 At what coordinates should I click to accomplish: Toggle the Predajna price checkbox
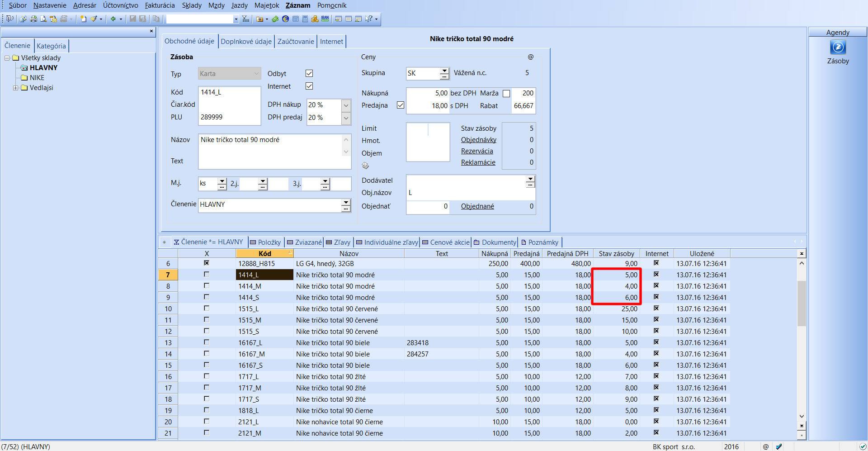401,105
